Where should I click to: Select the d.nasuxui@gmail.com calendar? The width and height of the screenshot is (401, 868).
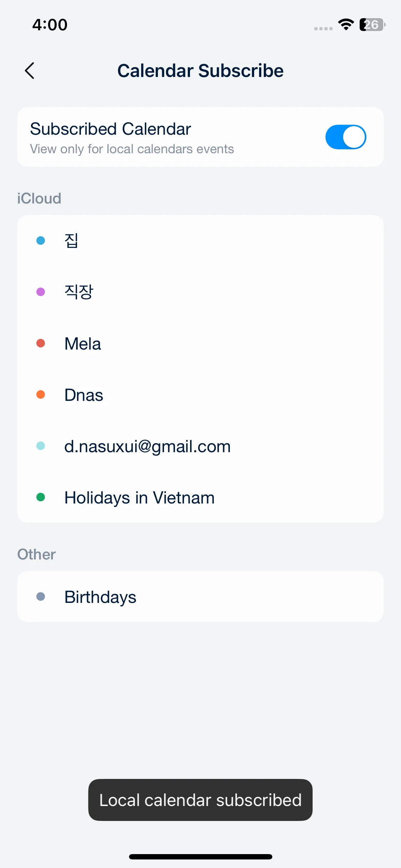tap(200, 446)
